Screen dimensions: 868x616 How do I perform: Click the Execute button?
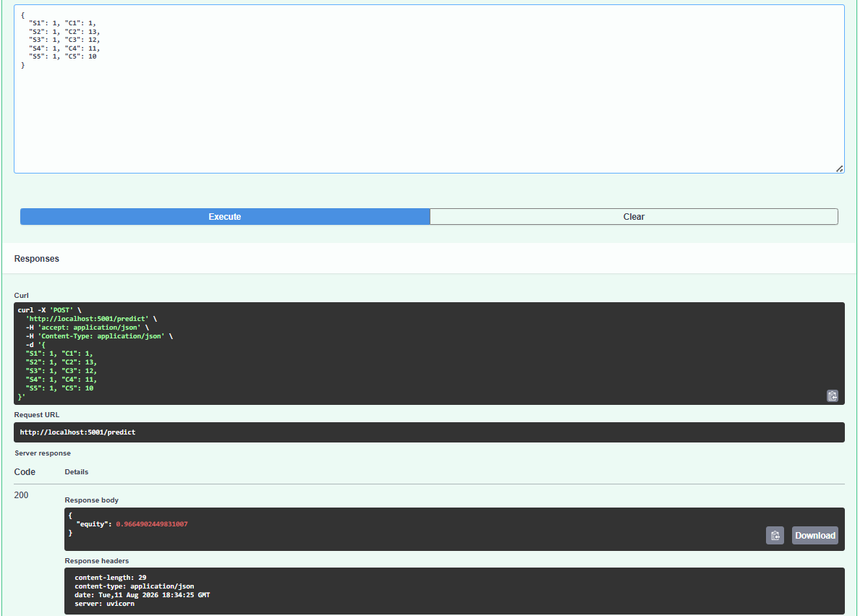click(x=225, y=217)
